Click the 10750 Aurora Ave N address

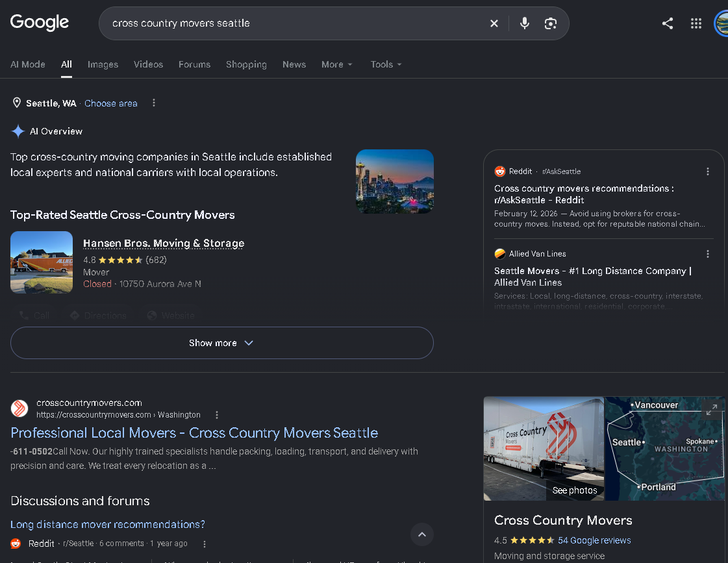click(160, 284)
